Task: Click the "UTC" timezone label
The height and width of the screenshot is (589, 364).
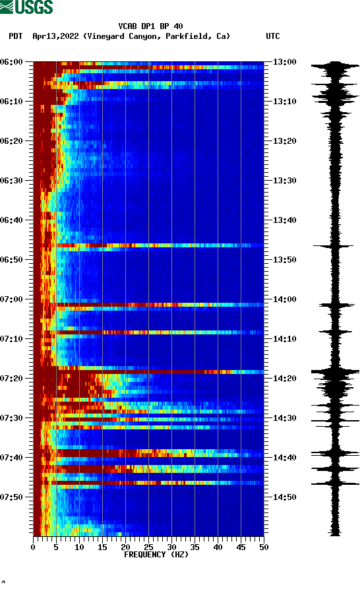Action: point(273,36)
